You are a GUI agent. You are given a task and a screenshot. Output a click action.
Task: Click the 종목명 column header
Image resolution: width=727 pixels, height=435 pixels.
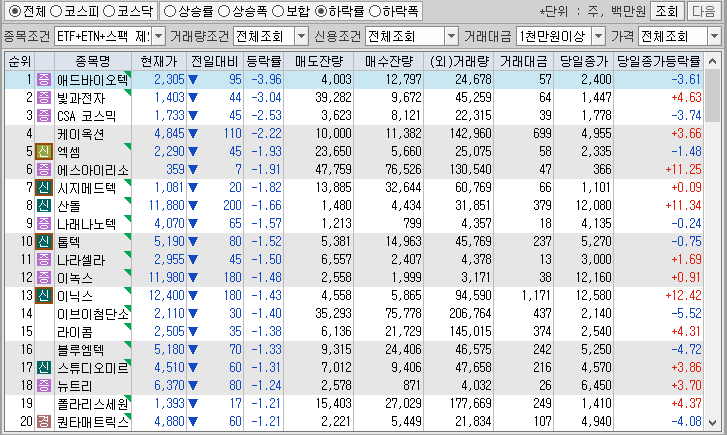point(93,61)
